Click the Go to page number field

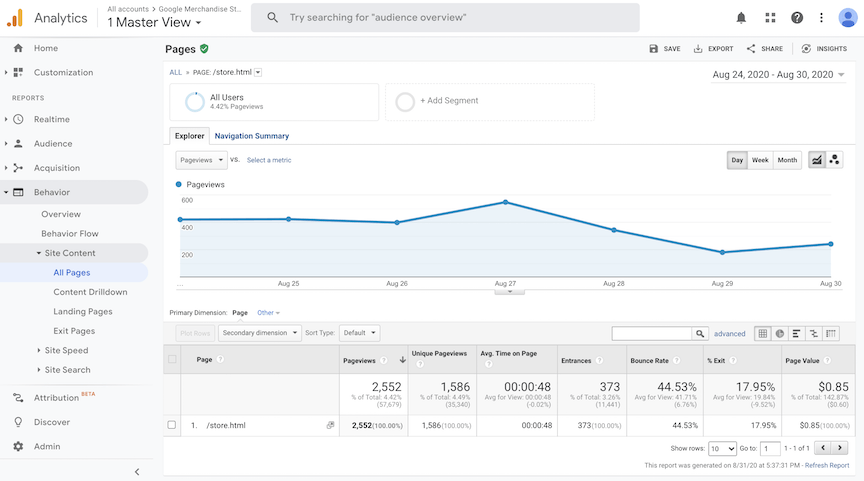[770, 448]
